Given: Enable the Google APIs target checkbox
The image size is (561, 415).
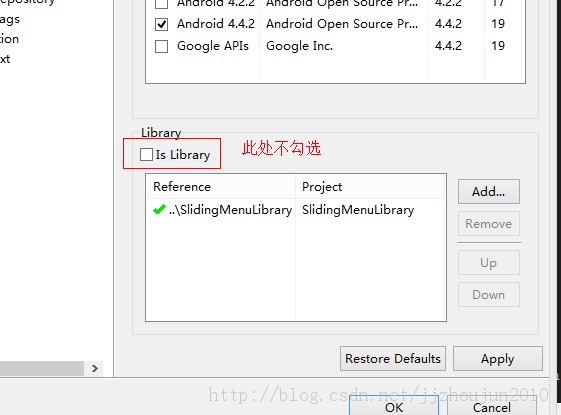Looking at the screenshot, I should [x=161, y=46].
